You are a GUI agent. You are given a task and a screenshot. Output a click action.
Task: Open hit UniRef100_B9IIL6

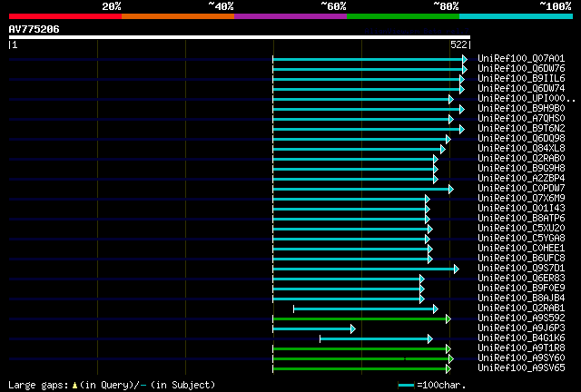(x=521, y=79)
